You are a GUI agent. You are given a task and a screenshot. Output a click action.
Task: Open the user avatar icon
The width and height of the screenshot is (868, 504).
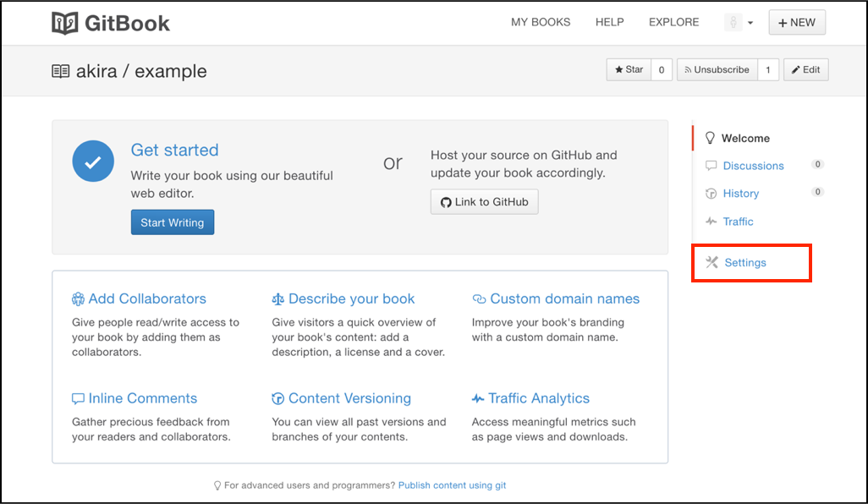[733, 23]
